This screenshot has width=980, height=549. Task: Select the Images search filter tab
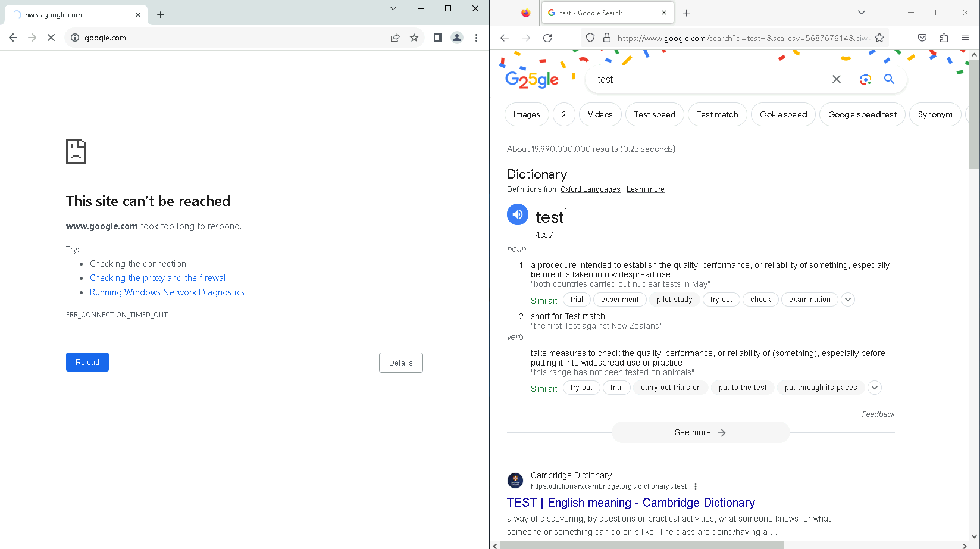pos(526,114)
